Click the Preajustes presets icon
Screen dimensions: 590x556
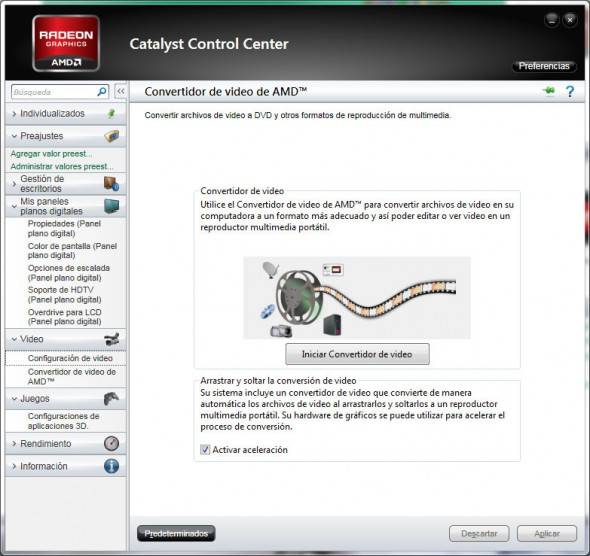[111, 136]
